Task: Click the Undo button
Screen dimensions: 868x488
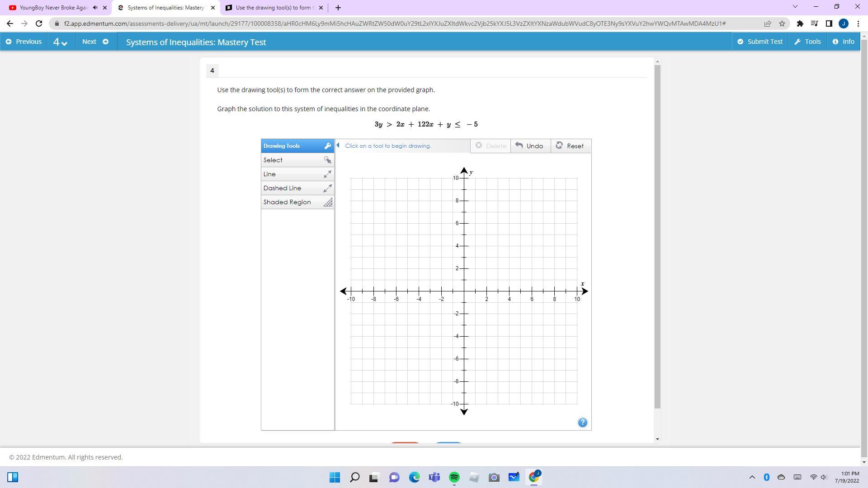Action: (530, 146)
